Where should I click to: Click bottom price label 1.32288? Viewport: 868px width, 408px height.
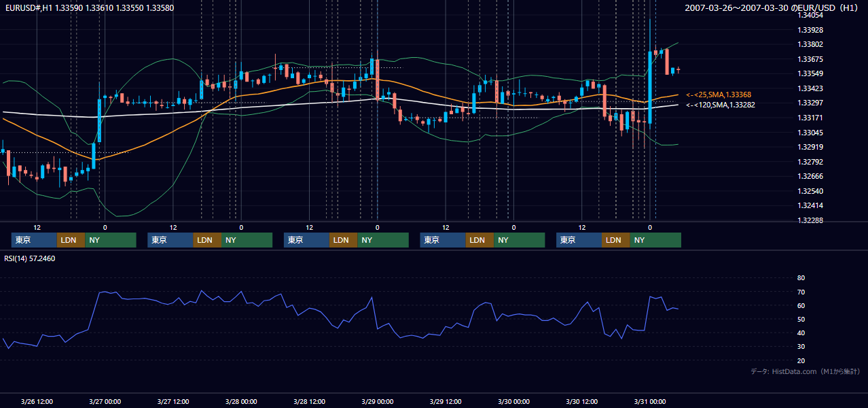click(x=810, y=220)
